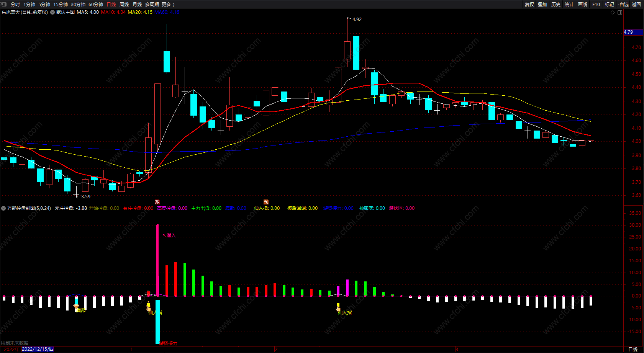Click the 游资接力 label at bar bottom
This screenshot has width=644, height=353.
[169, 343]
